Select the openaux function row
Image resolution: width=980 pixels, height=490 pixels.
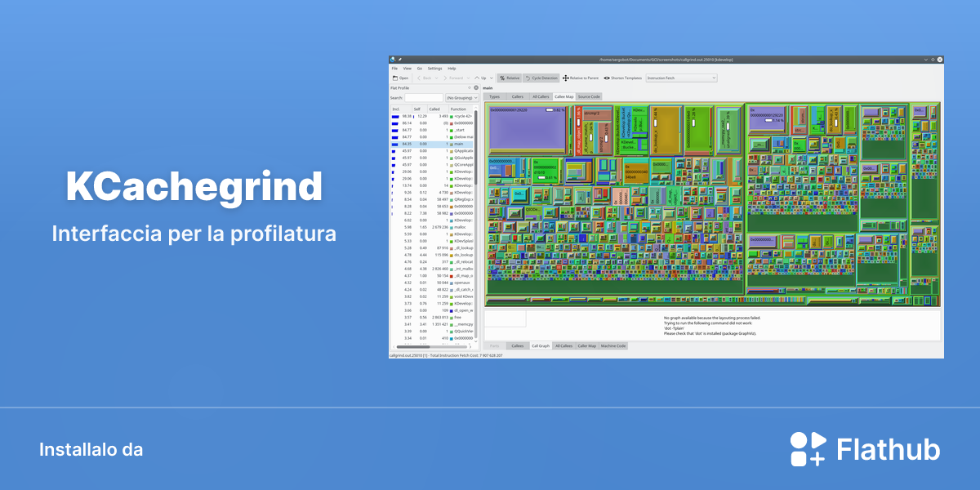[x=431, y=283]
